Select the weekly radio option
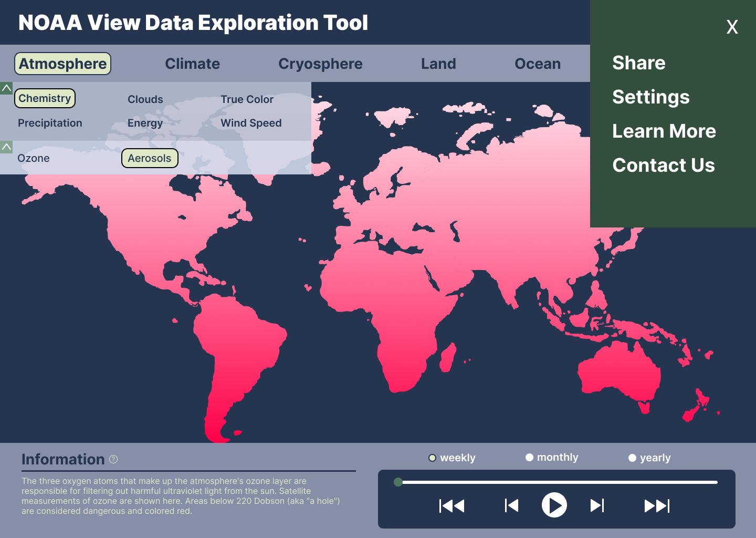 click(432, 458)
